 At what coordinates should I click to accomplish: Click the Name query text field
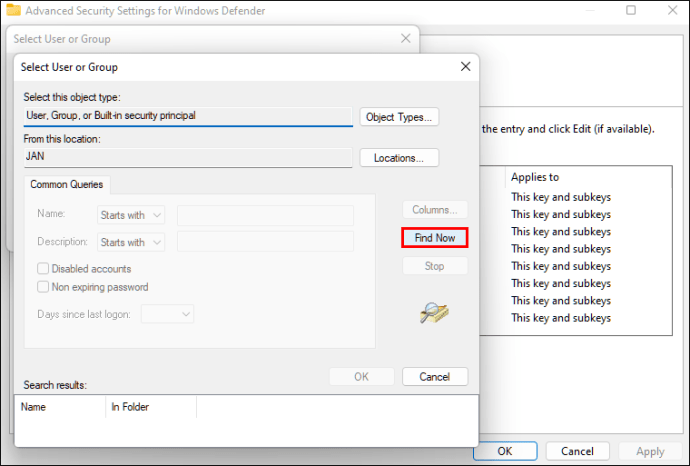(x=265, y=215)
